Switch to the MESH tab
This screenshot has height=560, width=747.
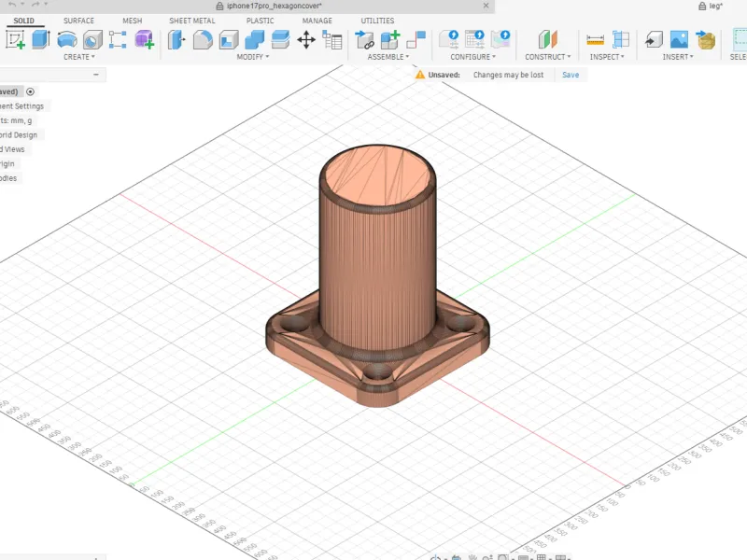point(132,21)
